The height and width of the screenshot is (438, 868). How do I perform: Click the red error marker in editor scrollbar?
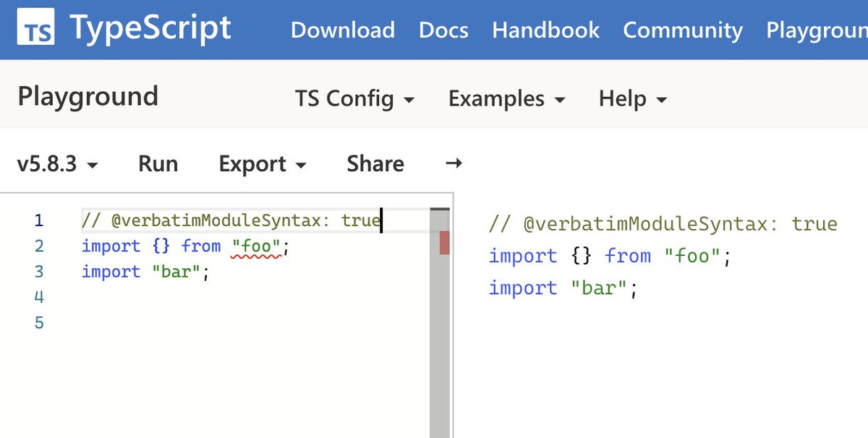tap(444, 243)
